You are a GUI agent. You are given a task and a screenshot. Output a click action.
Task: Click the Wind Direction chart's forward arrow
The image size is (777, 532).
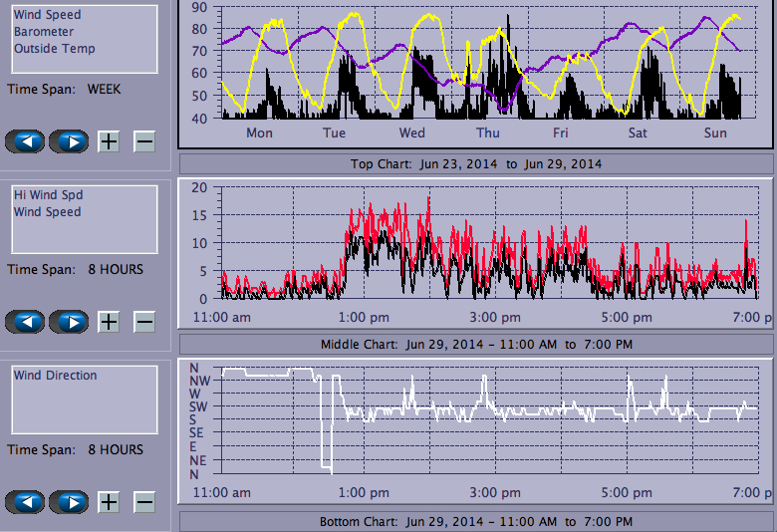click(x=69, y=502)
